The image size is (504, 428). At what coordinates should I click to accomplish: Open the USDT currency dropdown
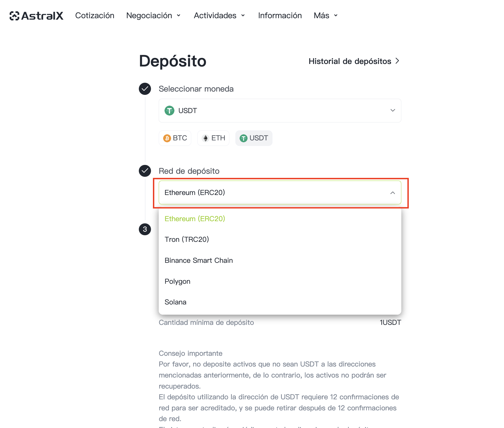pos(280,111)
